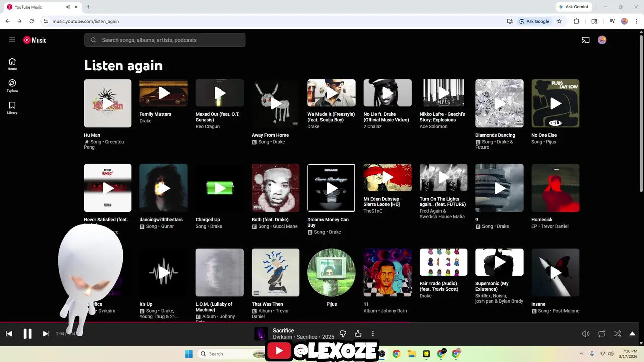
Task: Play the Diamonds Dancing cover
Action: point(500,103)
